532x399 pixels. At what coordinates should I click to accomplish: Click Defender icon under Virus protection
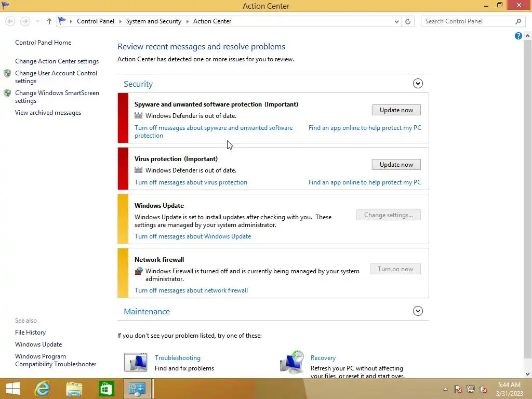[138, 170]
